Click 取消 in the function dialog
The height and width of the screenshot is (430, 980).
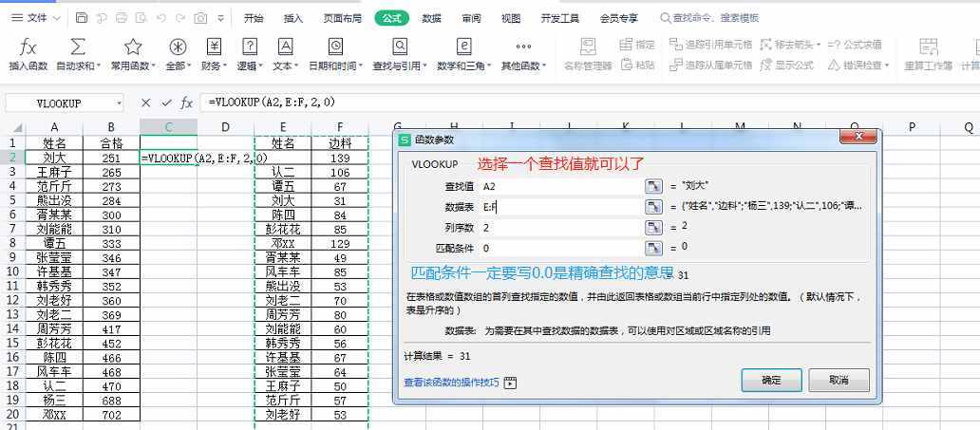click(x=839, y=380)
